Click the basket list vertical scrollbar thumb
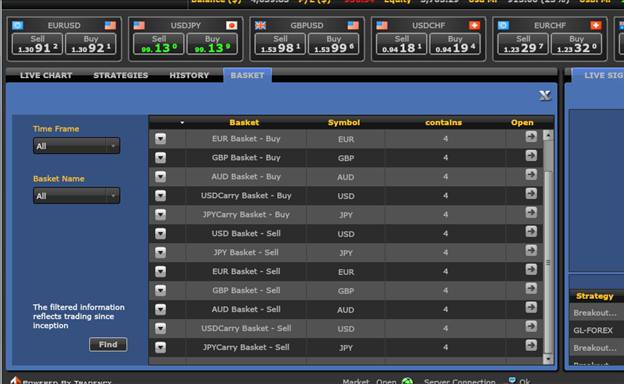This screenshot has height=384, width=624. (x=548, y=261)
